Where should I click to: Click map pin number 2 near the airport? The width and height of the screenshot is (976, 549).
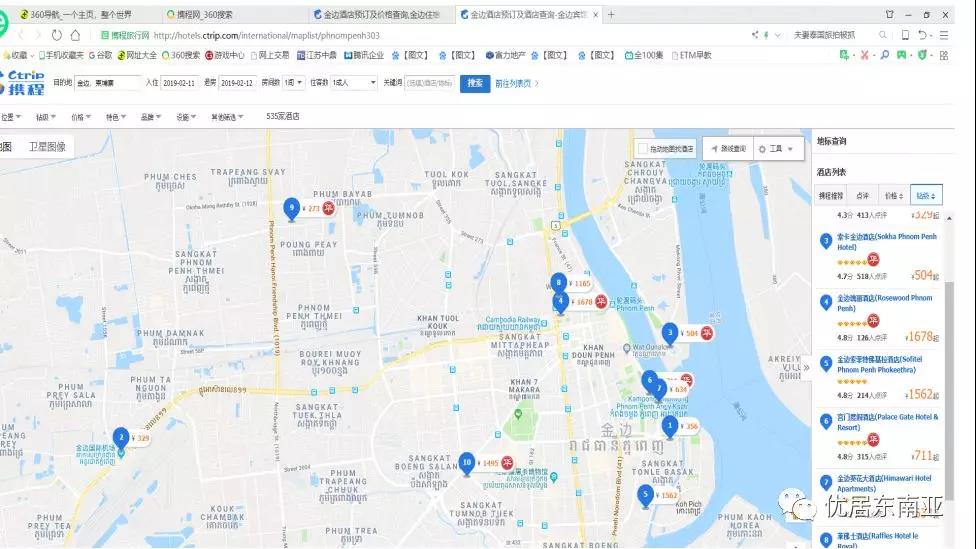pos(121,438)
